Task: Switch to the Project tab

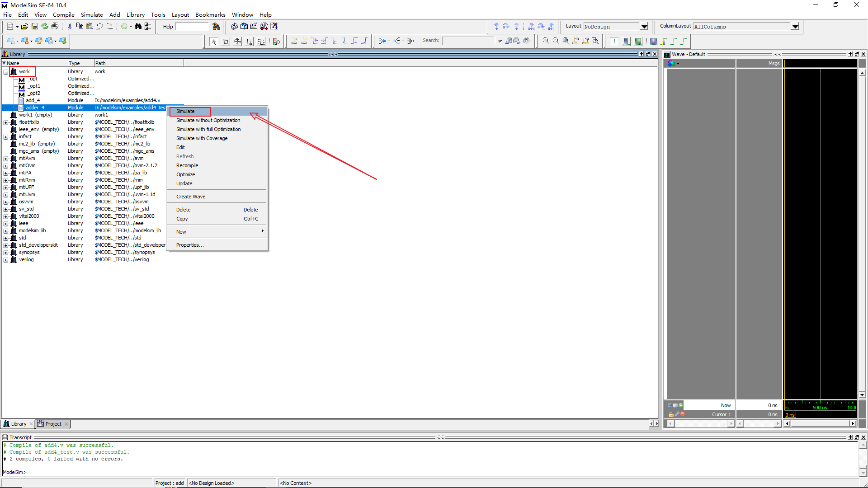Action: point(53,424)
